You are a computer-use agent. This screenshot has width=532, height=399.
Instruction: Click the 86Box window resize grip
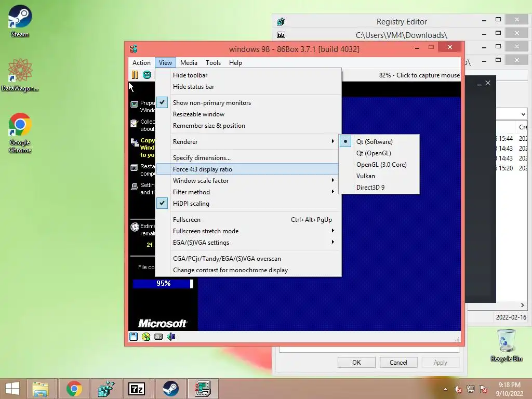[x=457, y=339]
